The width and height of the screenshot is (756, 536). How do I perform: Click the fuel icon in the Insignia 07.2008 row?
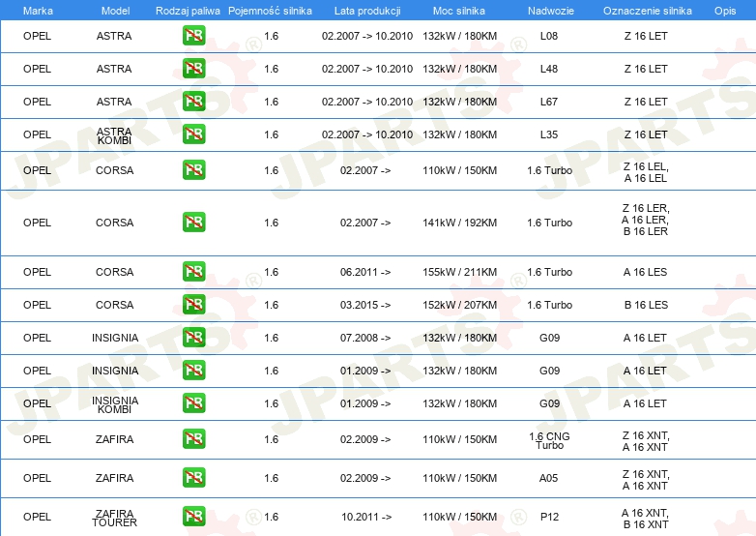point(193,338)
